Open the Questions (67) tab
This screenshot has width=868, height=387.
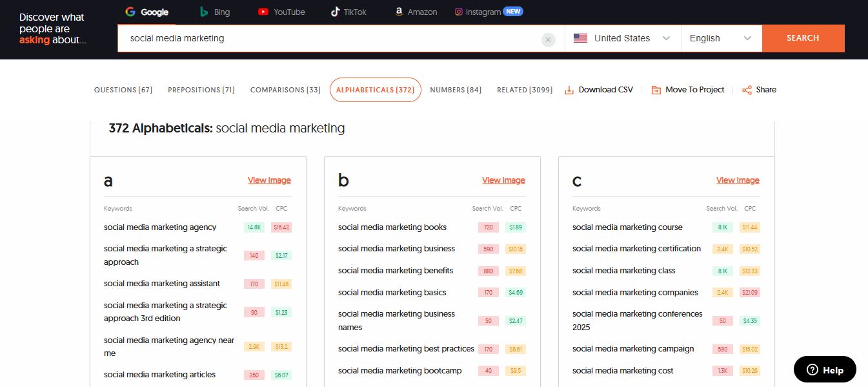[x=123, y=90]
